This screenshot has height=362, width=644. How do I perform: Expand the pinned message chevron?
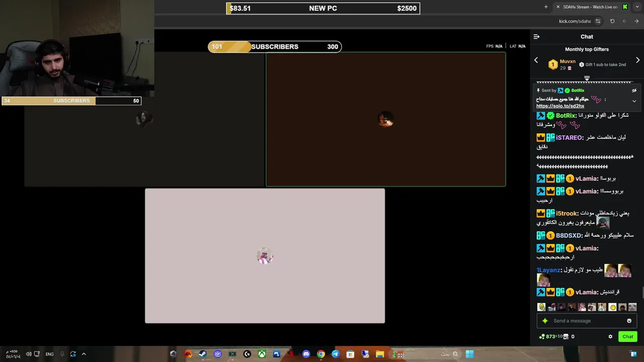click(x=634, y=101)
